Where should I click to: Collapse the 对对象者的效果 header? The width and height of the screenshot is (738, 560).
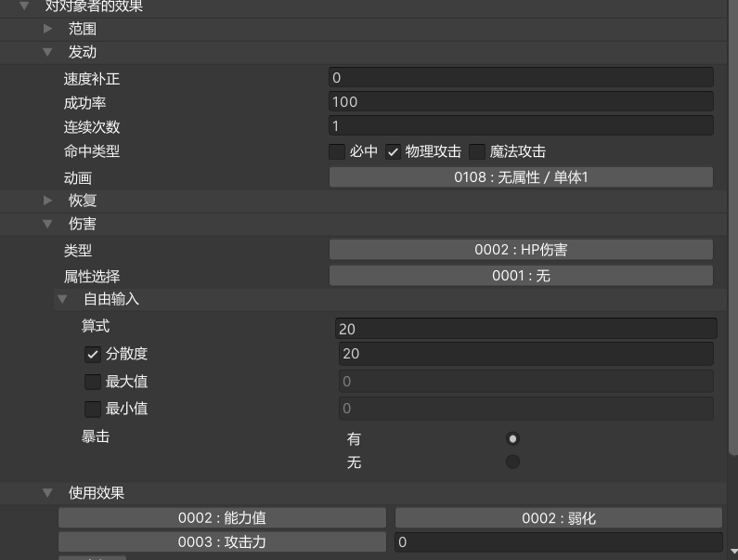(25, 7)
